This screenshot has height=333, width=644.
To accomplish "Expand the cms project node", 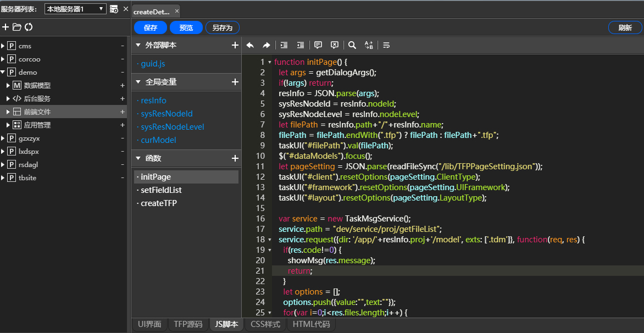I will click(3, 46).
